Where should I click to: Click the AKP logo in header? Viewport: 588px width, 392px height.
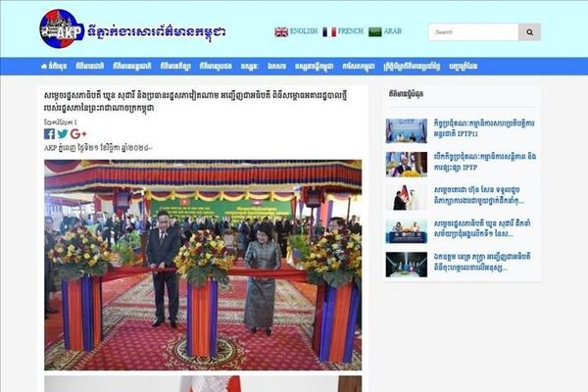[x=62, y=29]
